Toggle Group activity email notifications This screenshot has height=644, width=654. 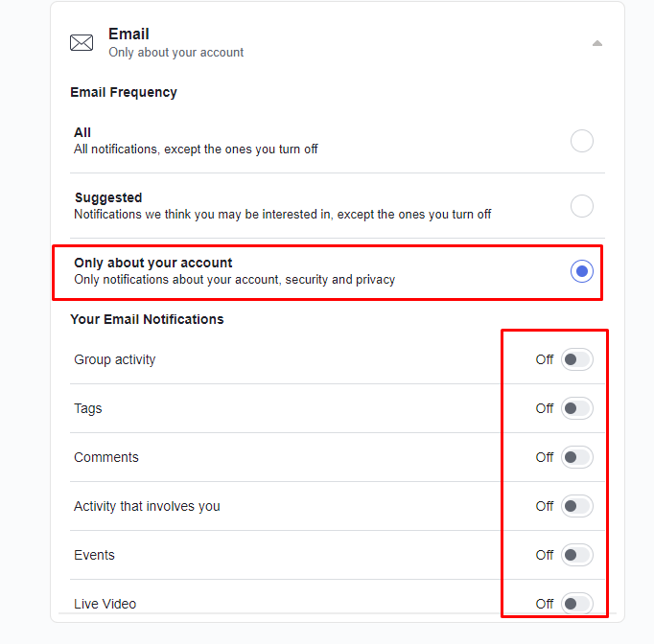click(576, 359)
